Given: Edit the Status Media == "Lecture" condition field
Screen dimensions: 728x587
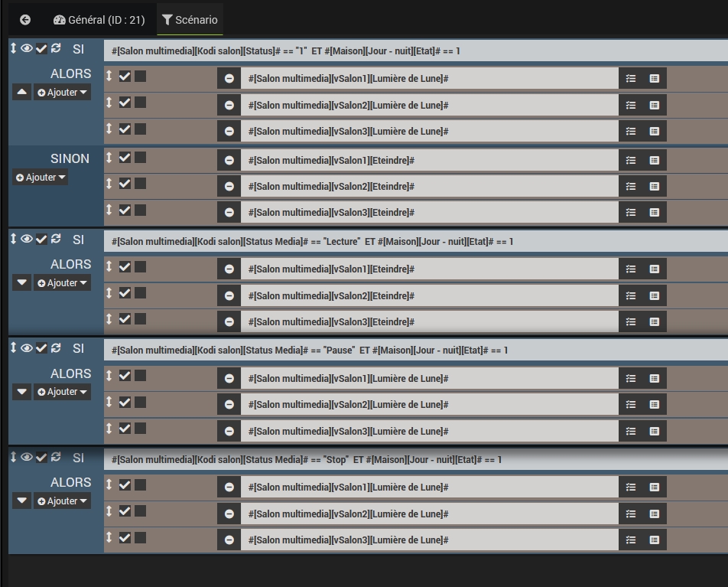Looking at the screenshot, I should click(416, 242).
